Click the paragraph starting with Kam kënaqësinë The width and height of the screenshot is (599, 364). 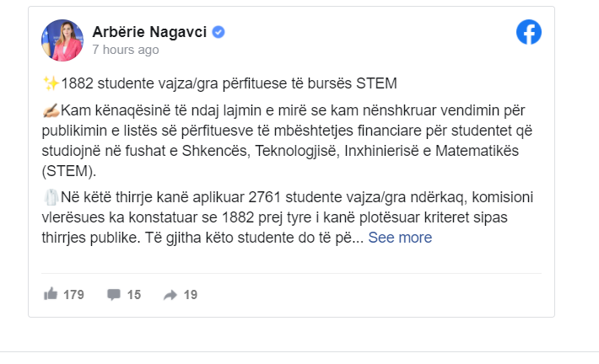(x=287, y=141)
